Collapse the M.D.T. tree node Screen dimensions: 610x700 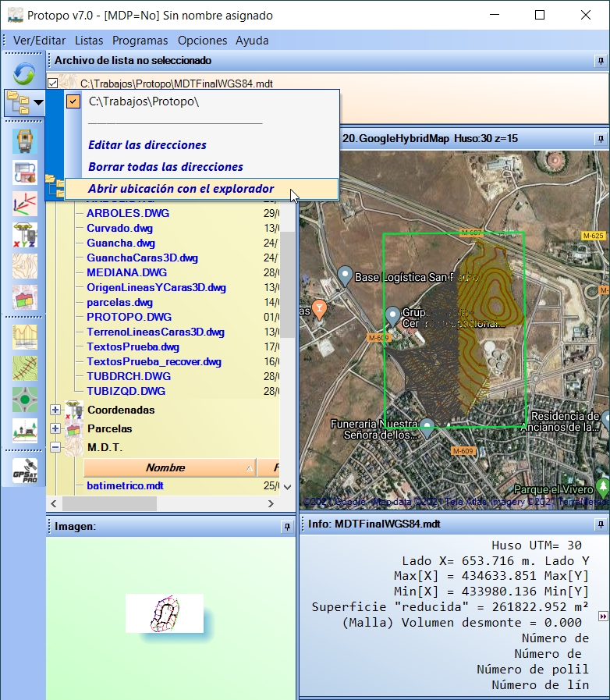click(x=55, y=447)
